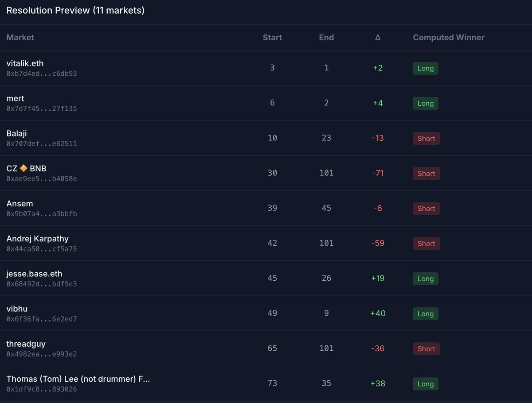The width and height of the screenshot is (532, 403).
Task: Click Start value 73 for Thomas Lee
Action: [x=272, y=384]
